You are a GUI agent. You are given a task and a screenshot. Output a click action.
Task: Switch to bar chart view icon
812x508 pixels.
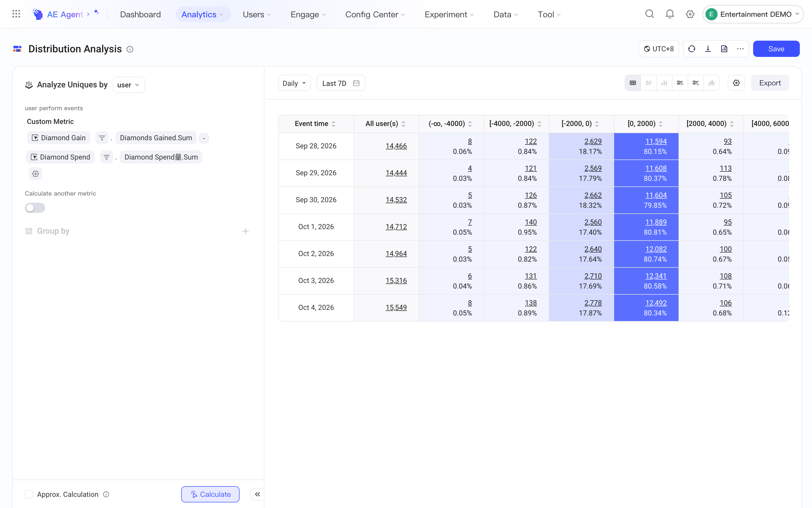[664, 83]
